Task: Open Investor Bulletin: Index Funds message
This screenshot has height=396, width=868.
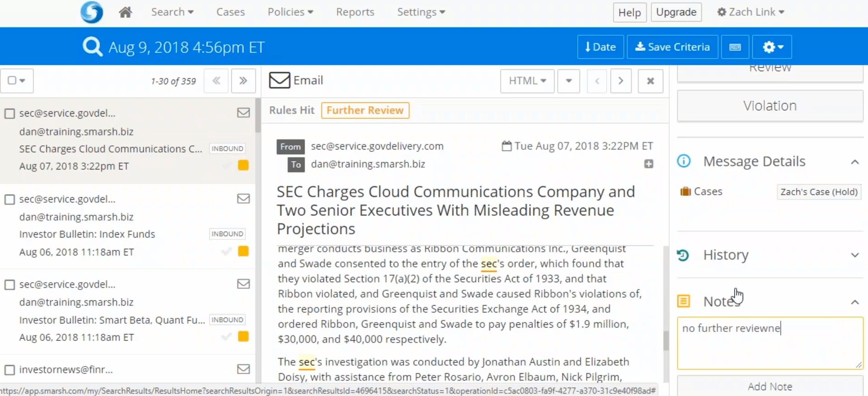Action: [87, 234]
